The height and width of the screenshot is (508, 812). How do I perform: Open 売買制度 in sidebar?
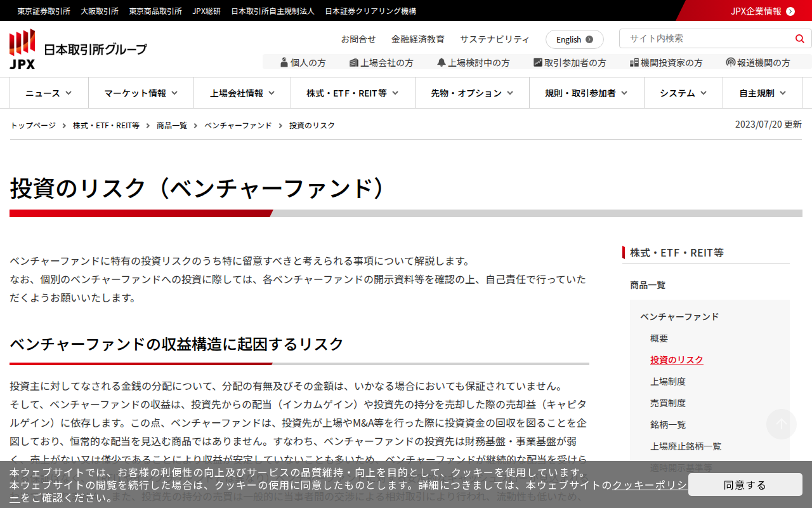point(668,403)
